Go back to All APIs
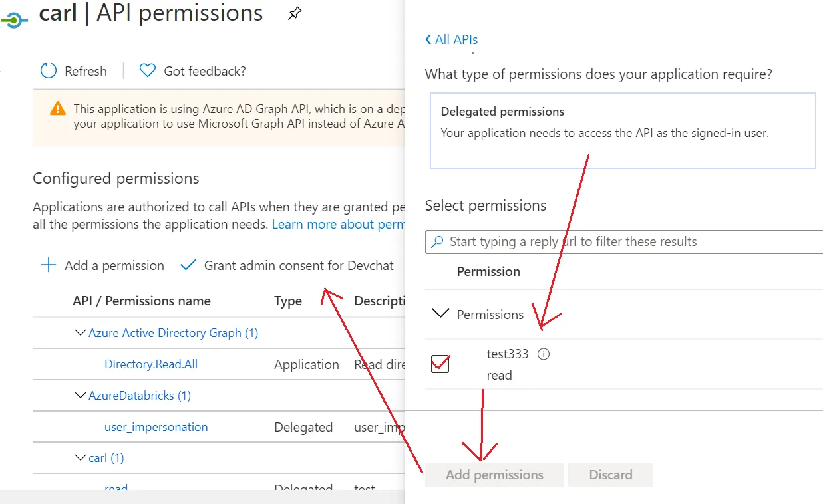This screenshot has height=504, width=823. (452, 39)
